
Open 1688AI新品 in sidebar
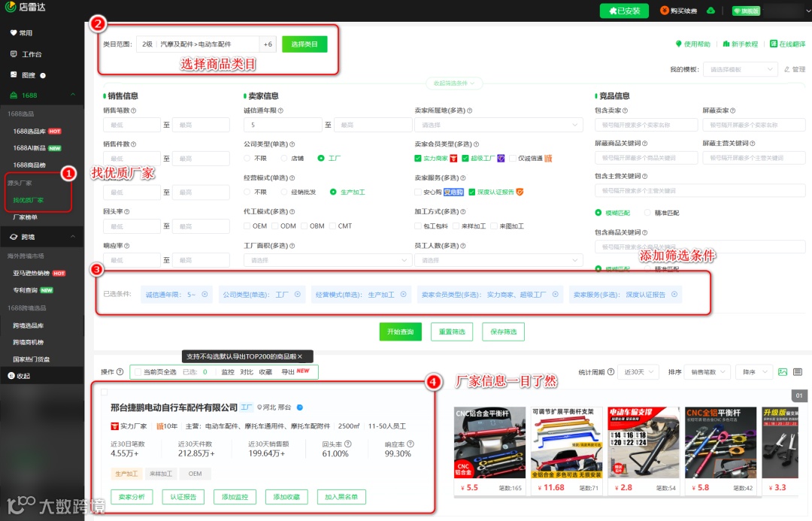click(x=29, y=147)
